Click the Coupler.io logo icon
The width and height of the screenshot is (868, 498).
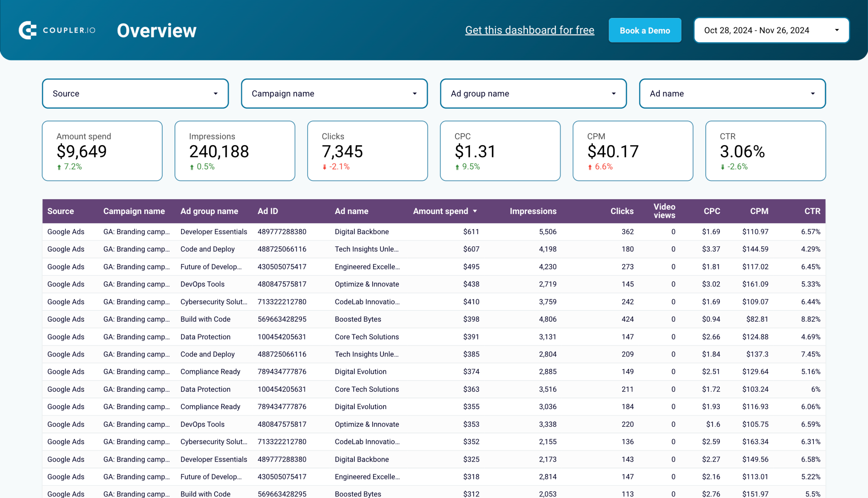click(27, 31)
